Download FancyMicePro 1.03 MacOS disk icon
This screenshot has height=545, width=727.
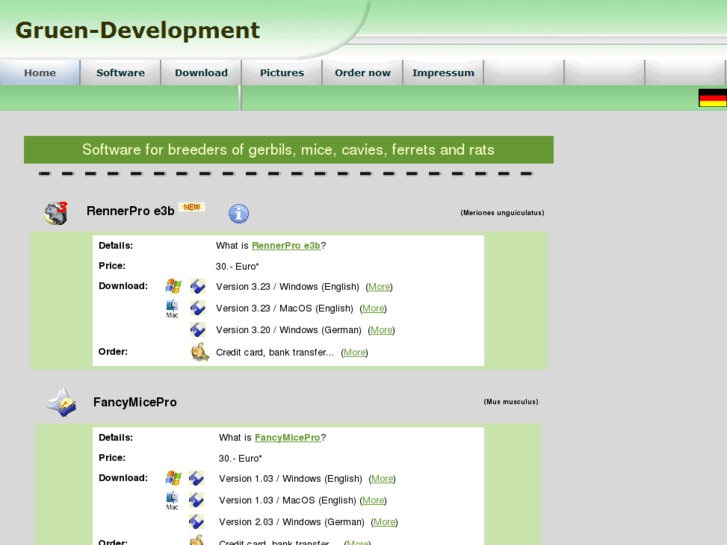click(197, 500)
